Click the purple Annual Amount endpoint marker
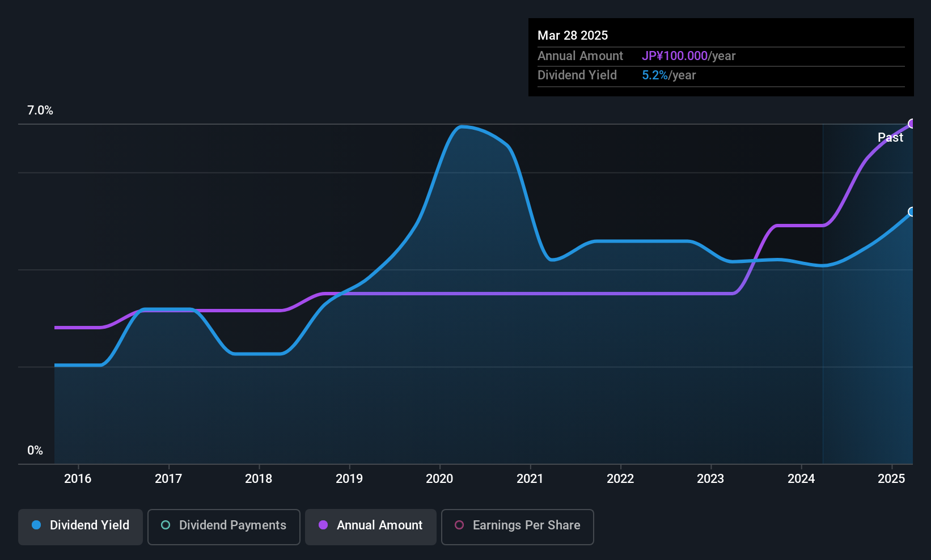 912,124
